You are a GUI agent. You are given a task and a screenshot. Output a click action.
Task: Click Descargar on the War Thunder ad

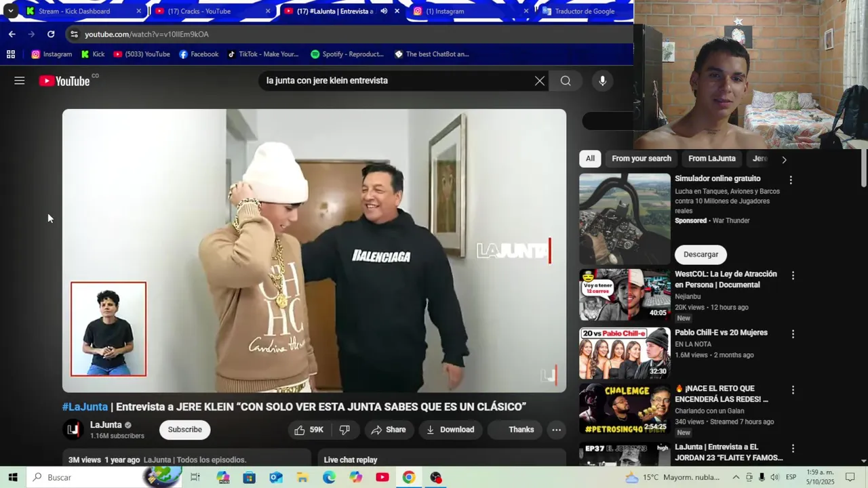(701, 254)
